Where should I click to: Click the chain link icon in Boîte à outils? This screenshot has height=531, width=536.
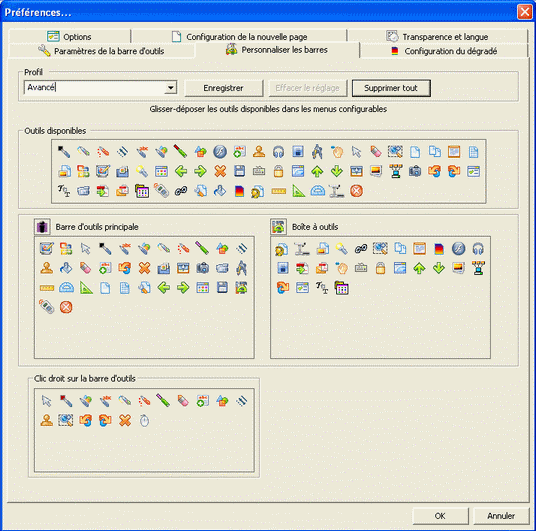click(361, 249)
